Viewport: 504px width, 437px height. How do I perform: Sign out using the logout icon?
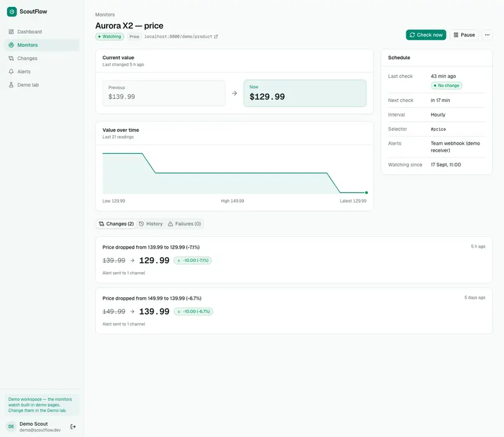(x=73, y=427)
